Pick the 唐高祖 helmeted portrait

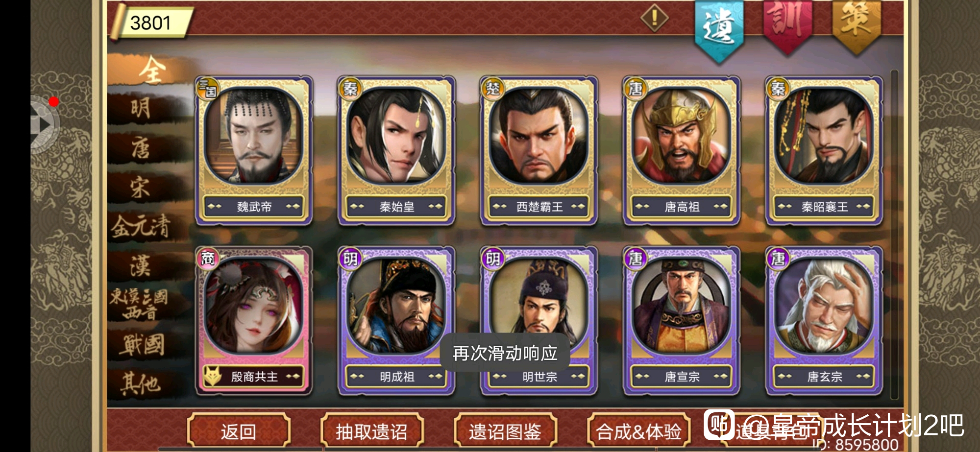[682, 150]
